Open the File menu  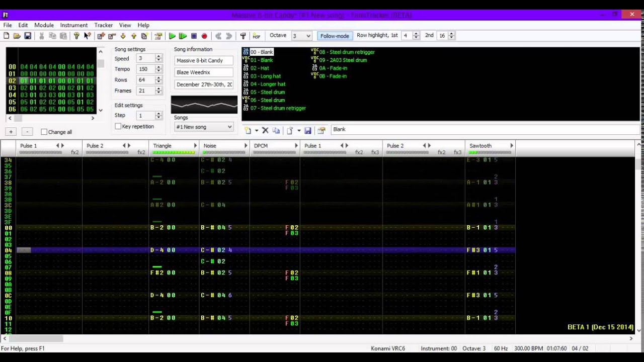pyautogui.click(x=8, y=25)
